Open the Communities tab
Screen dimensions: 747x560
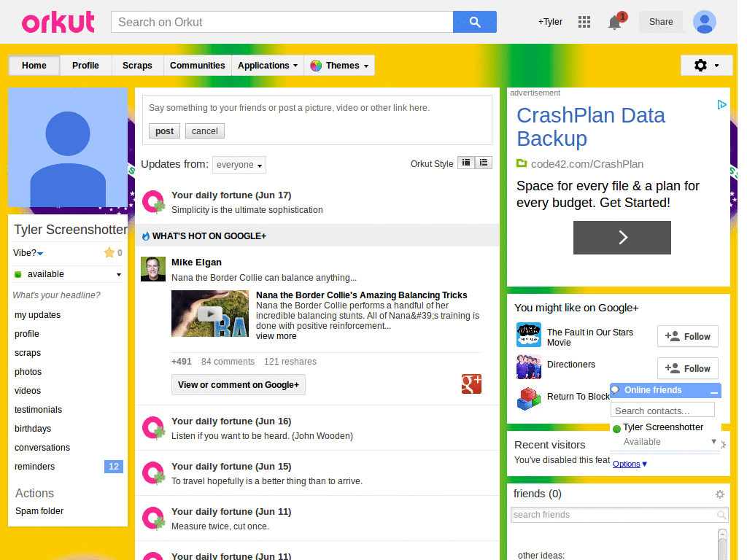[197, 65]
